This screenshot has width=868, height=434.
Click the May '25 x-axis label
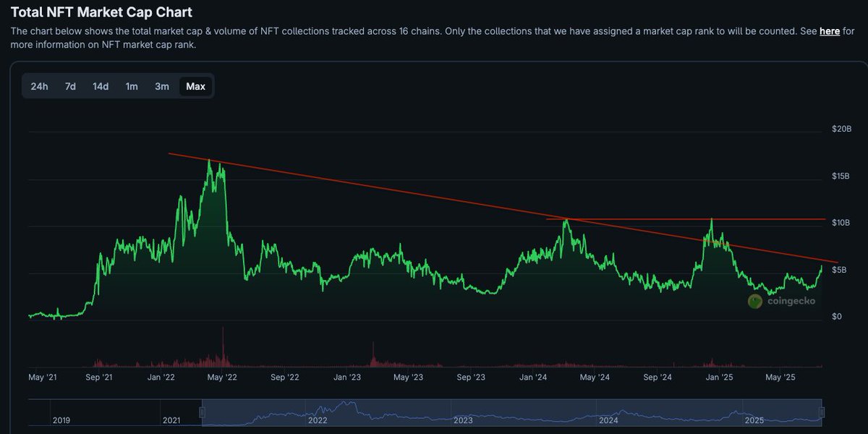click(781, 378)
